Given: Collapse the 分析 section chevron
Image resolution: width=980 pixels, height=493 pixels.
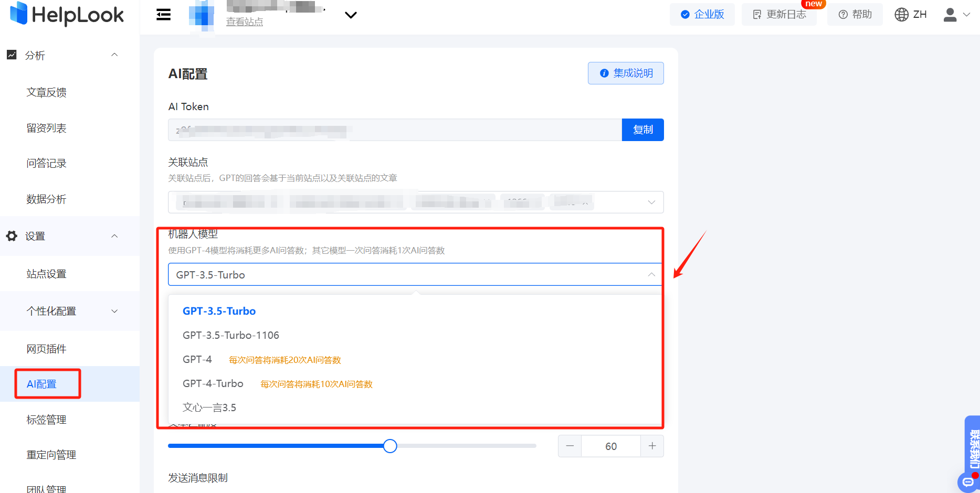Looking at the screenshot, I should pyautogui.click(x=114, y=55).
